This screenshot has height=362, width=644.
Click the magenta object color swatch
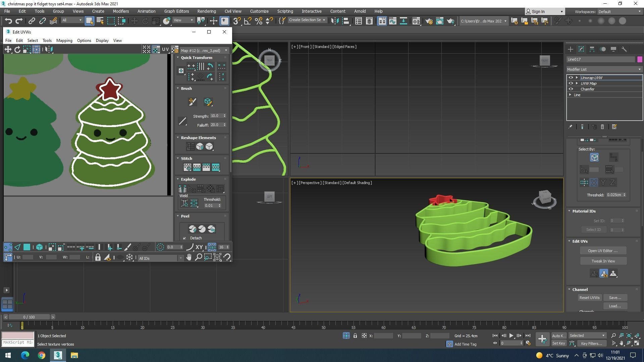click(640, 59)
